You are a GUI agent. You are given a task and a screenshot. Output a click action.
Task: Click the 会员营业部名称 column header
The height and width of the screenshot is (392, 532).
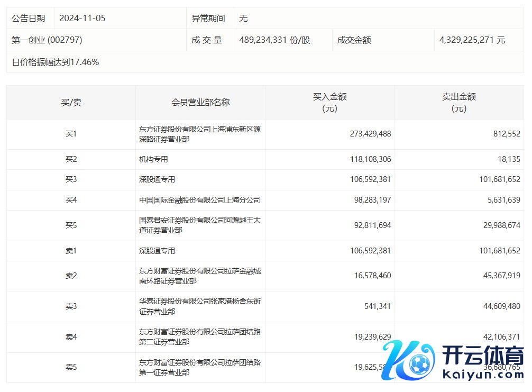point(200,103)
